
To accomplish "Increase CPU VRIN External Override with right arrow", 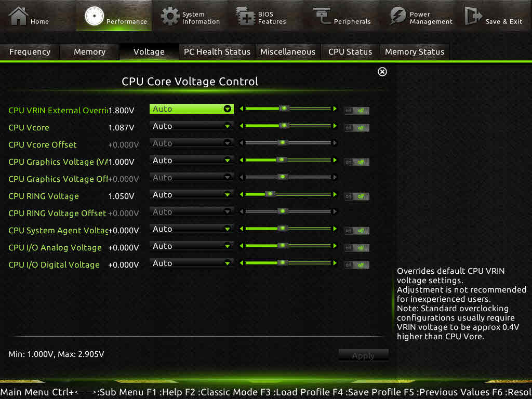I will [335, 109].
